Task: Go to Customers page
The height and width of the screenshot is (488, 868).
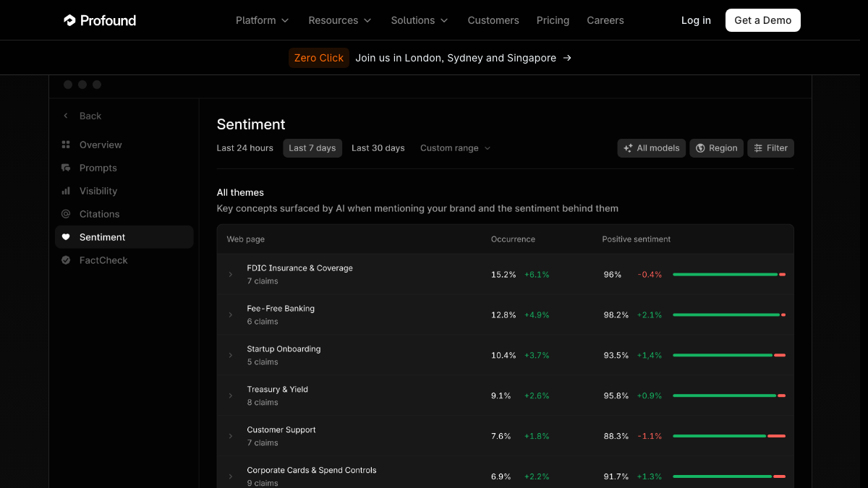Action: point(493,20)
